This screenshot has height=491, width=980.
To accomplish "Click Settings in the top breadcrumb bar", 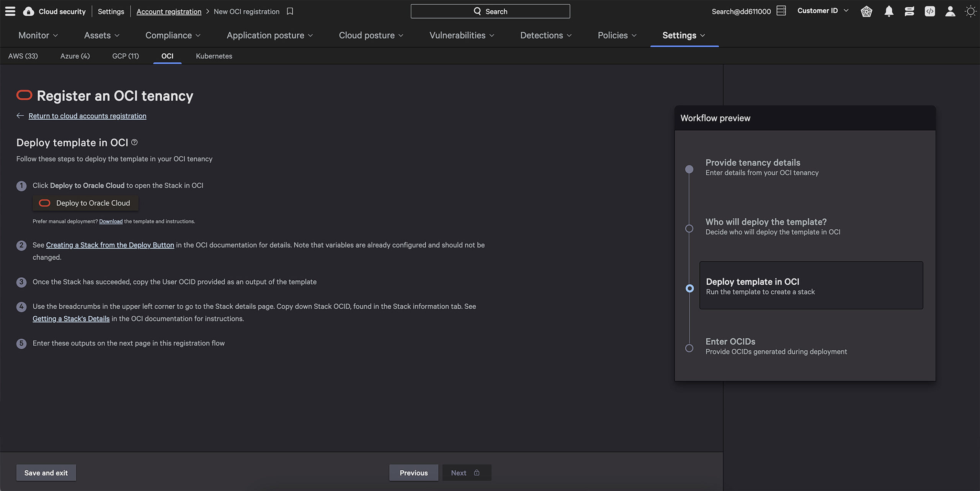I will [x=111, y=11].
